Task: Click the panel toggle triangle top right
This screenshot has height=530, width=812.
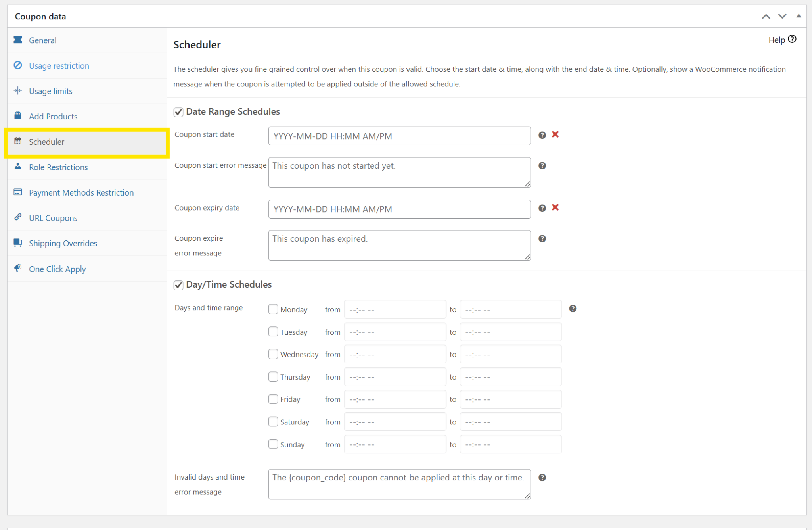Action: [799, 16]
